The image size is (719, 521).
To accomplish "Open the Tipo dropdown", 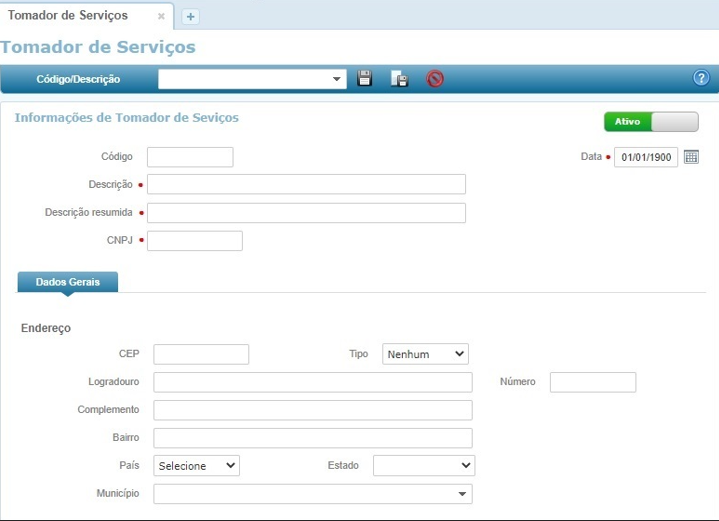I will pos(425,354).
